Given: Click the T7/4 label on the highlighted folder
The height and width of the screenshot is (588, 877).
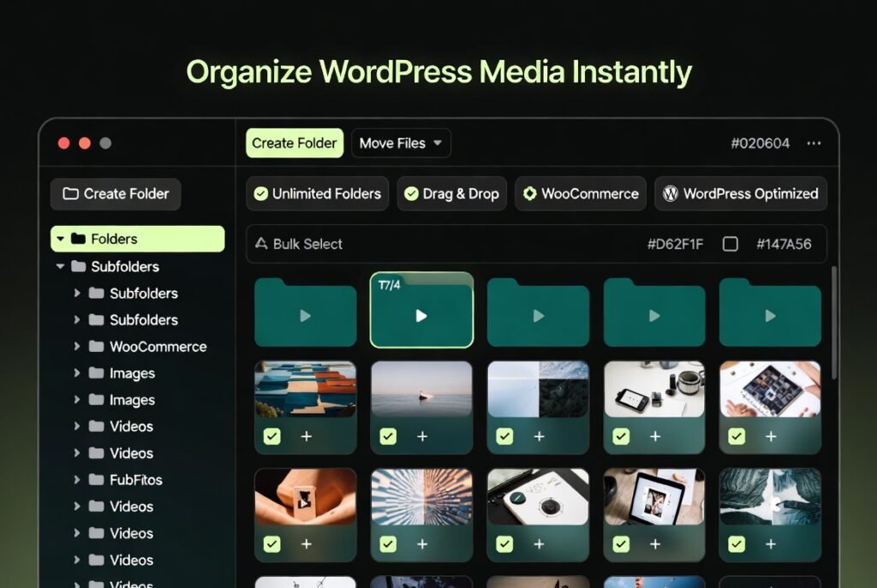Looking at the screenshot, I should pyautogui.click(x=390, y=286).
